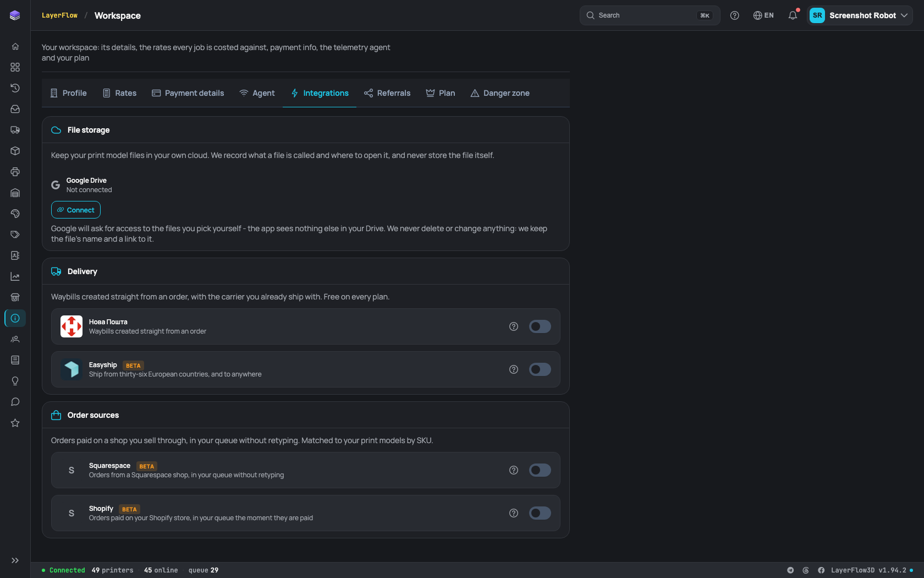Turn on the Shopify order source toggle

point(540,513)
